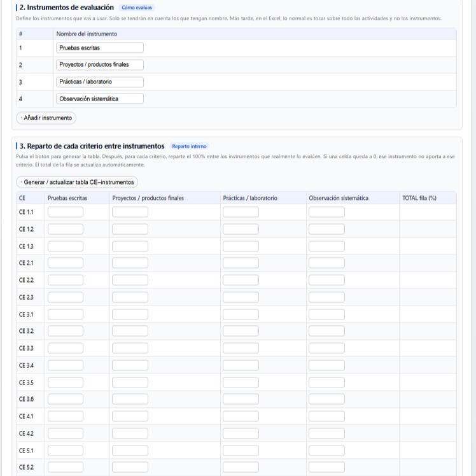The height and width of the screenshot is (476, 476).
Task: Select CE 4.2 Prácticas / laboratorio input
Action: pos(241,433)
